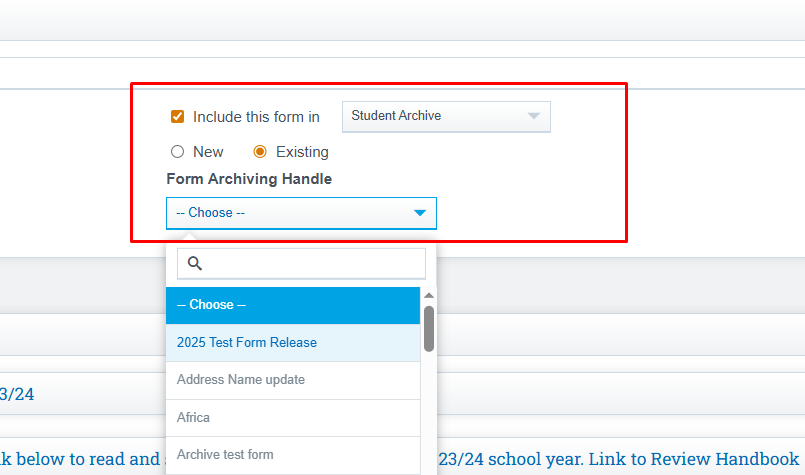Select the New radio button
Screen dimensions: 805x475
click(x=178, y=152)
